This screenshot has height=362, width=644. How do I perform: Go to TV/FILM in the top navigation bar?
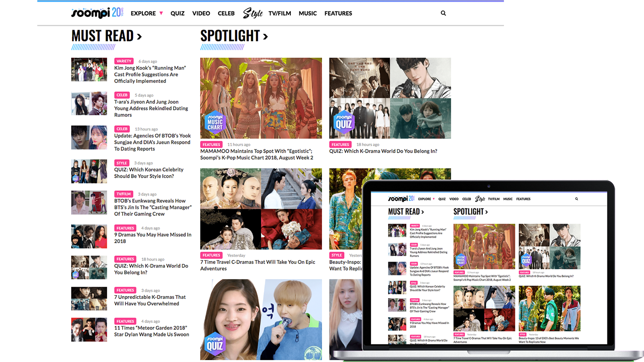pyautogui.click(x=280, y=13)
